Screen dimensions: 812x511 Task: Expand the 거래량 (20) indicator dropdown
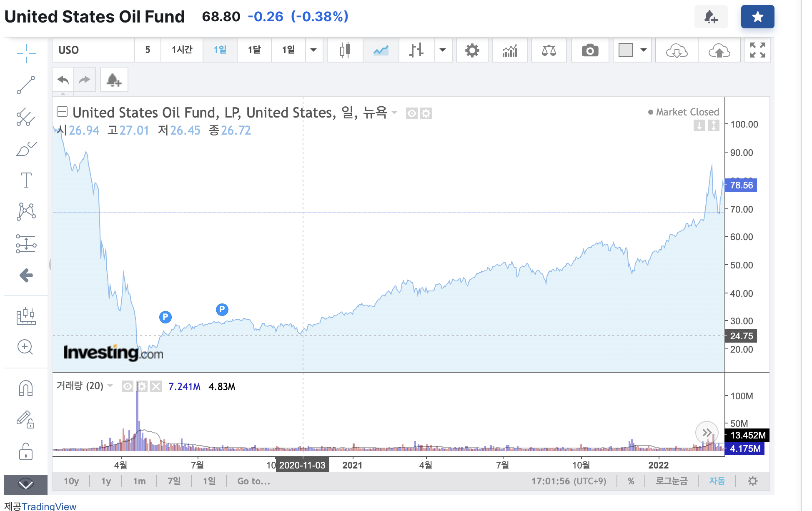coord(110,386)
